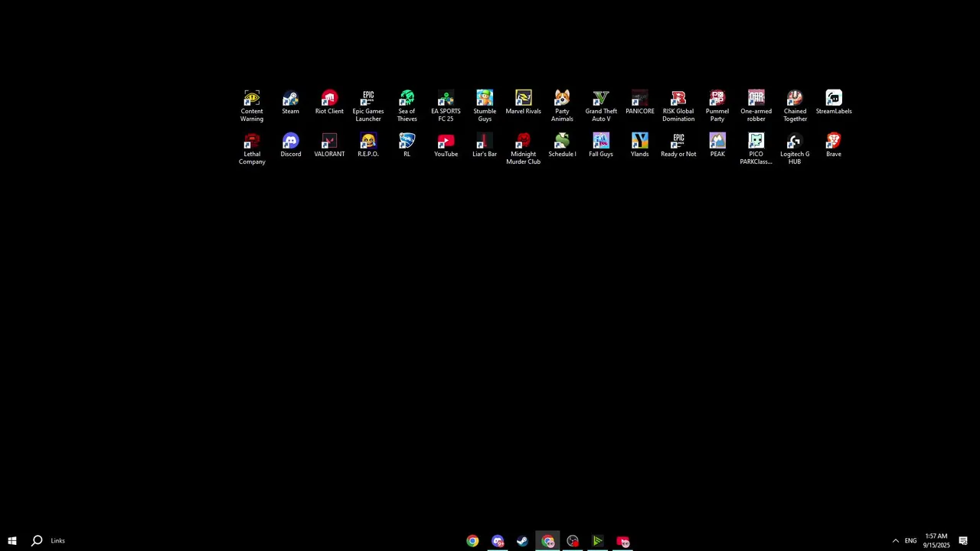Select the StreamLabels desktop icon
Viewport: 980px width, 551px height.
[834, 103]
